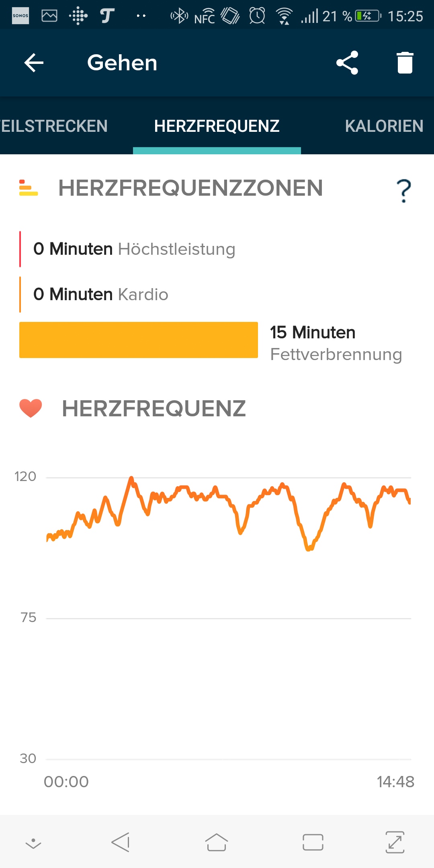Tap the back arrow icon
The width and height of the screenshot is (434, 868).
click(x=34, y=63)
